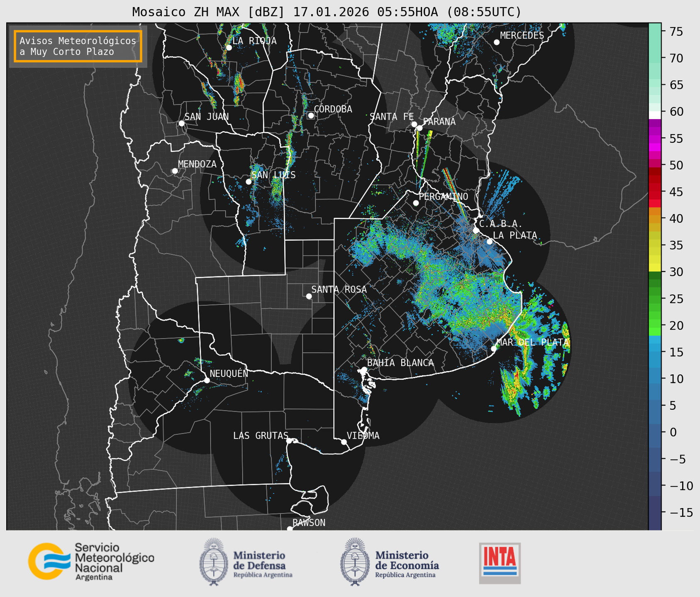Click the orange 40 dBZ color band
The width and height of the screenshot is (700, 597).
click(x=655, y=219)
